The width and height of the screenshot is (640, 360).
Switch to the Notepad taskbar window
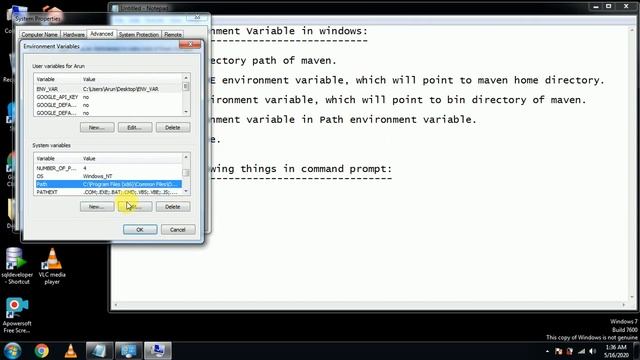99,351
